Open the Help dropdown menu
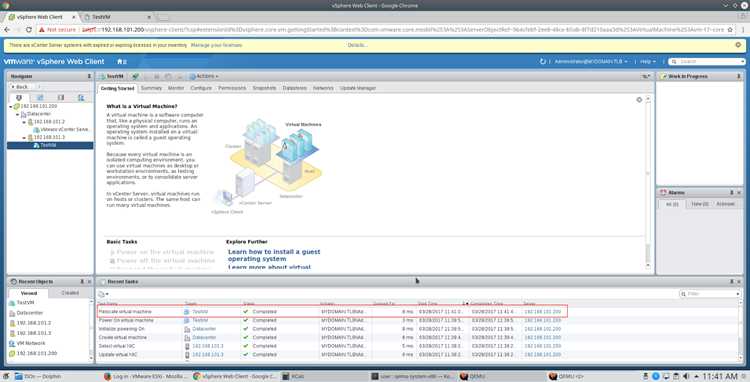 click(648, 62)
